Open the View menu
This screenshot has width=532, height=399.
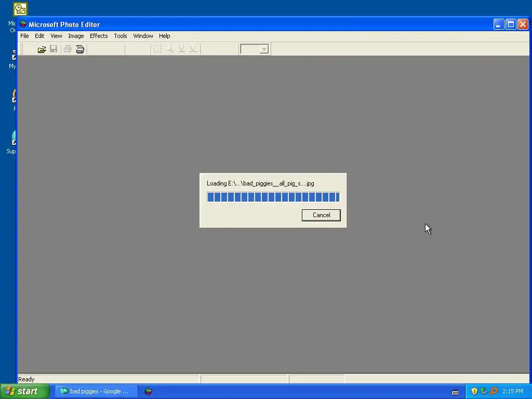(56, 36)
